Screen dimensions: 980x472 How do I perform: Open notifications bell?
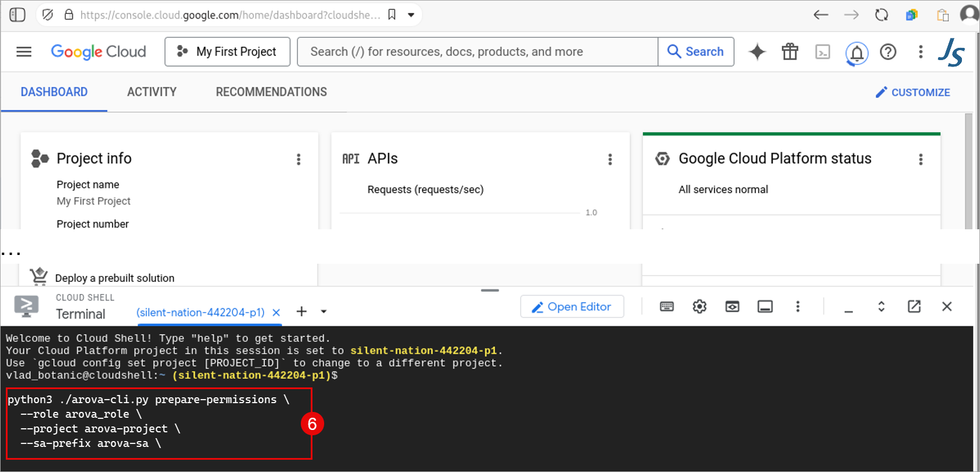(856, 53)
